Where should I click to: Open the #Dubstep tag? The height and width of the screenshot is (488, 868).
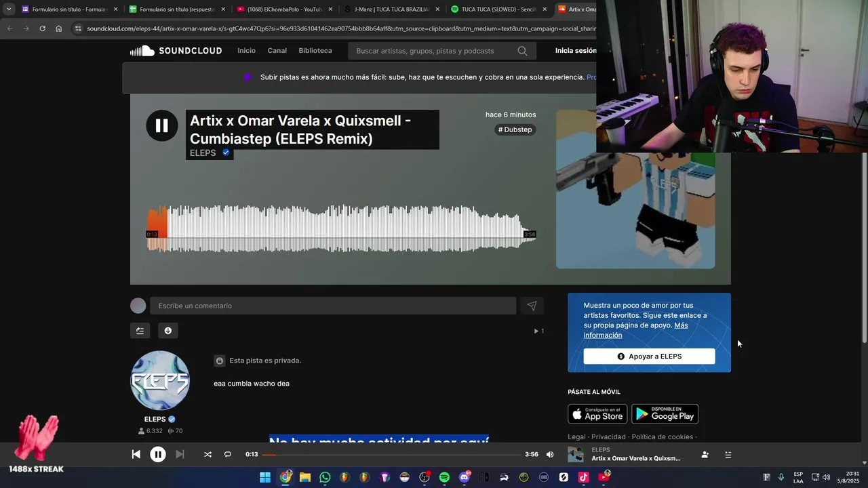coord(515,129)
